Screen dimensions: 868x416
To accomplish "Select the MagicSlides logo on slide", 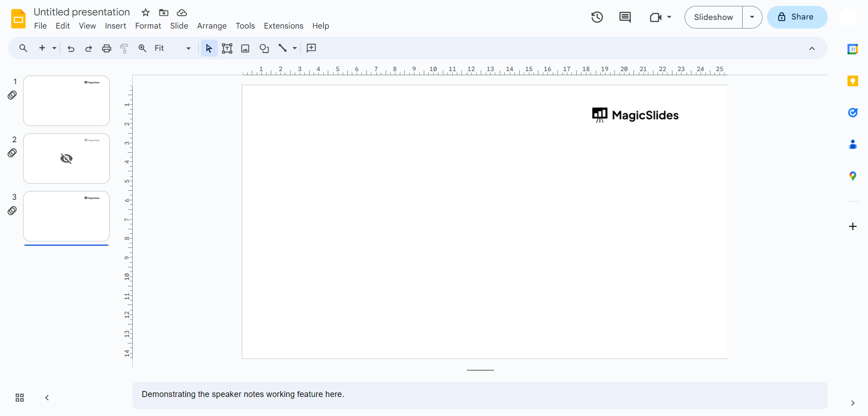I will 635,115.
